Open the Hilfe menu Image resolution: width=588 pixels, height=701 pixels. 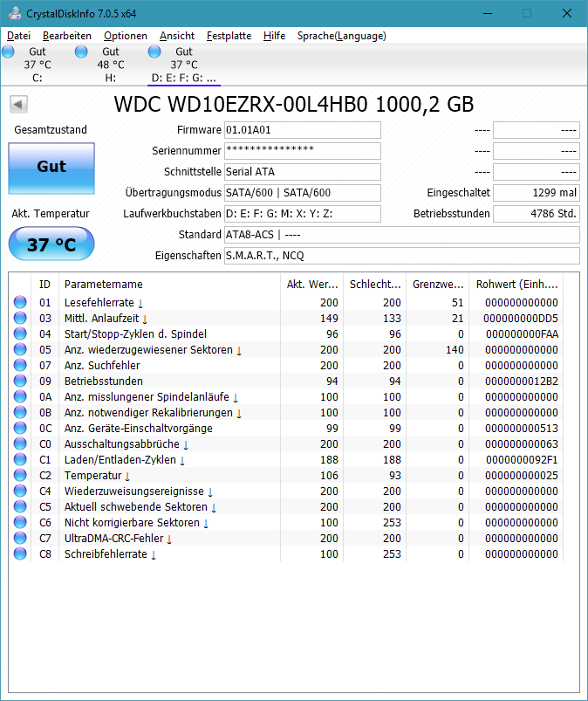(x=274, y=36)
